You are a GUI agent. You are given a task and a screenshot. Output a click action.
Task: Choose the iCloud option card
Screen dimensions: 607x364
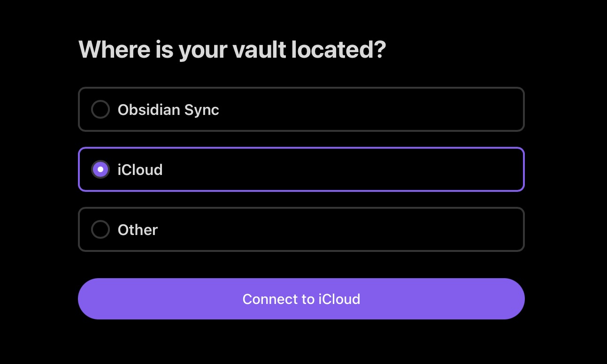[301, 169]
